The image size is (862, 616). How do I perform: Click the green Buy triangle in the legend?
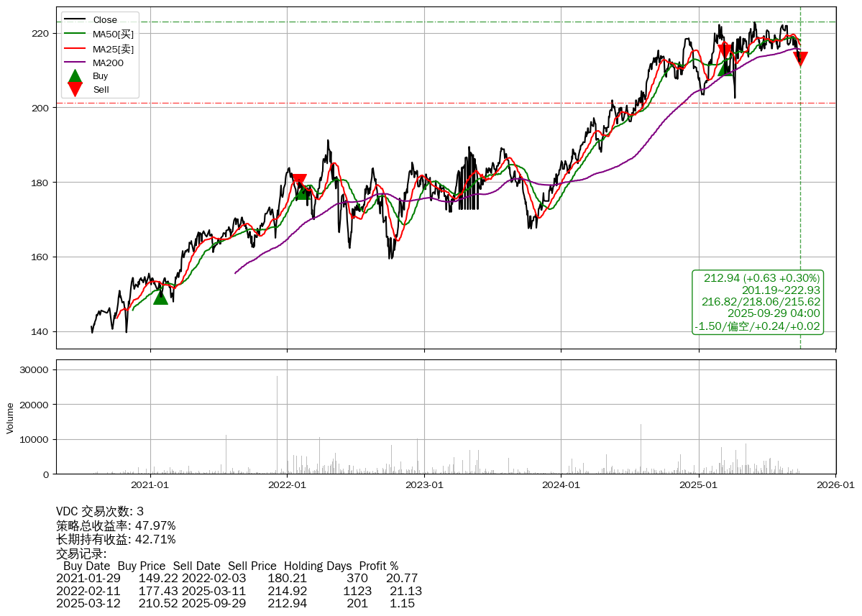(75, 76)
